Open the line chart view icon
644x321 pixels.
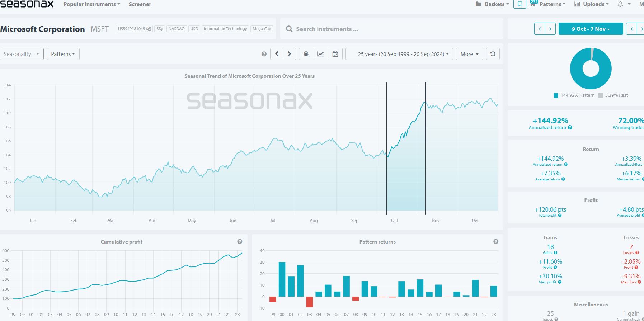point(320,54)
